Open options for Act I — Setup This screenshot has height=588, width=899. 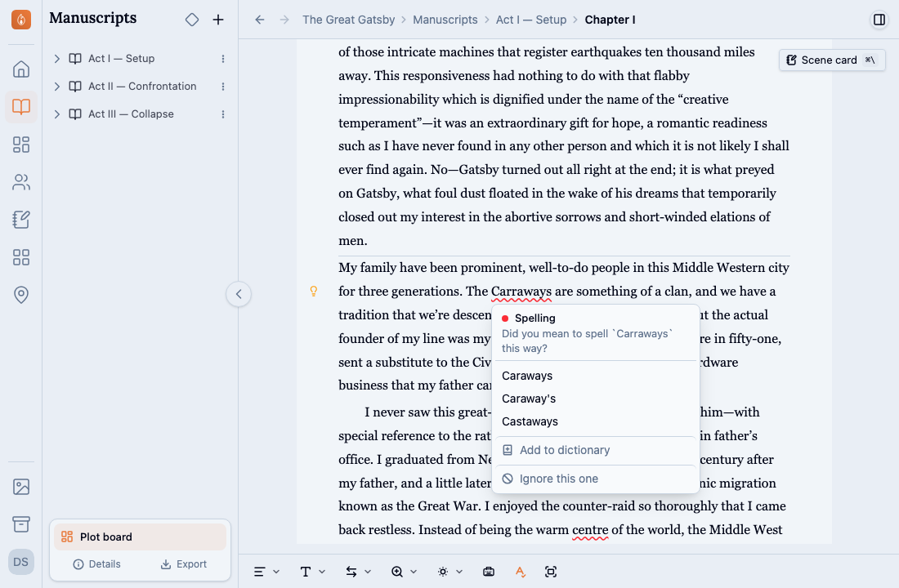tap(223, 59)
